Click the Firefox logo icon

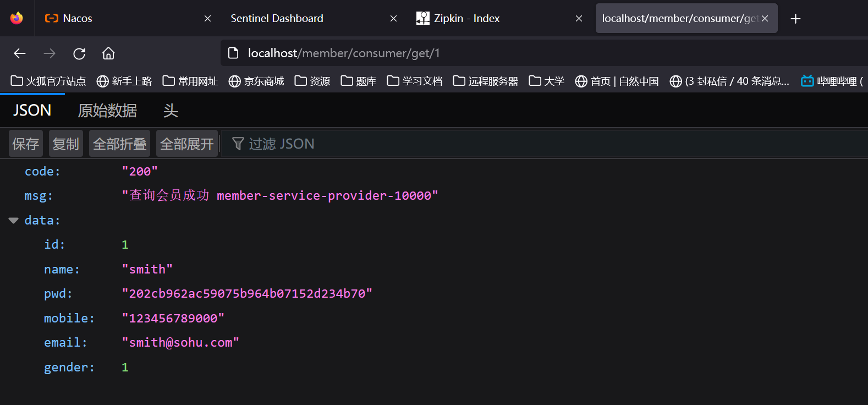(x=17, y=18)
